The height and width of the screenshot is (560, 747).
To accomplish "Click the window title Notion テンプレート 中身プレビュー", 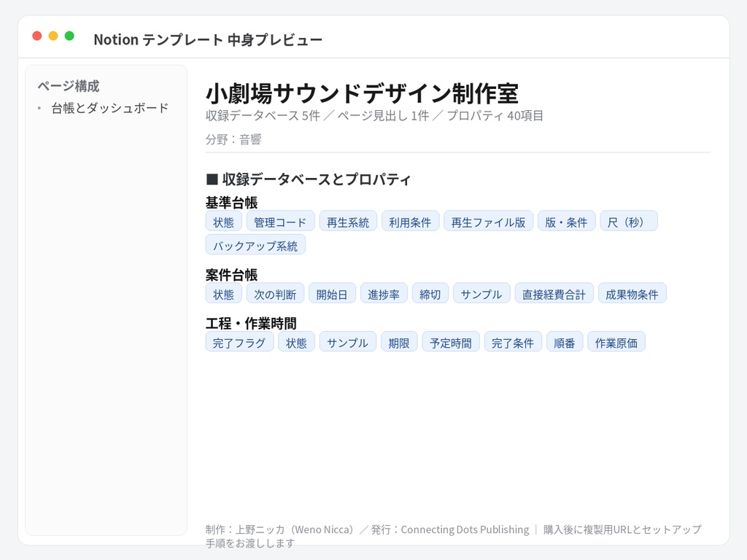I will click(208, 39).
